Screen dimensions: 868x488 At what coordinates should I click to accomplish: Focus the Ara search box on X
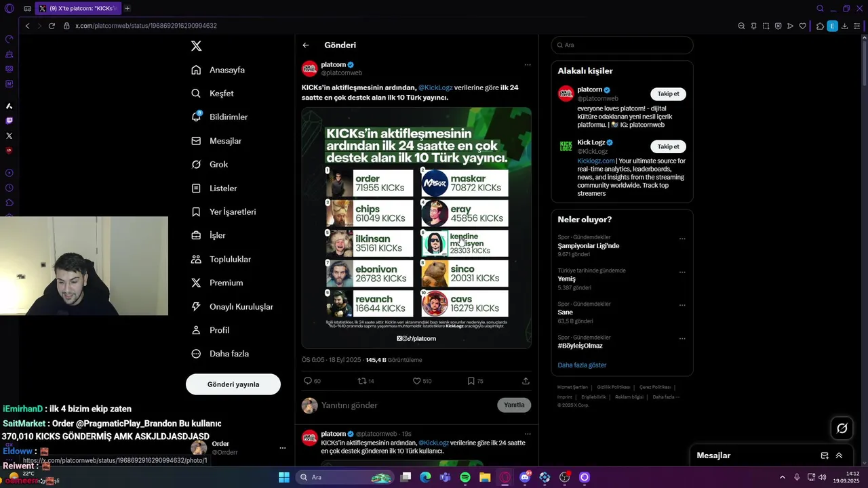[622, 45]
